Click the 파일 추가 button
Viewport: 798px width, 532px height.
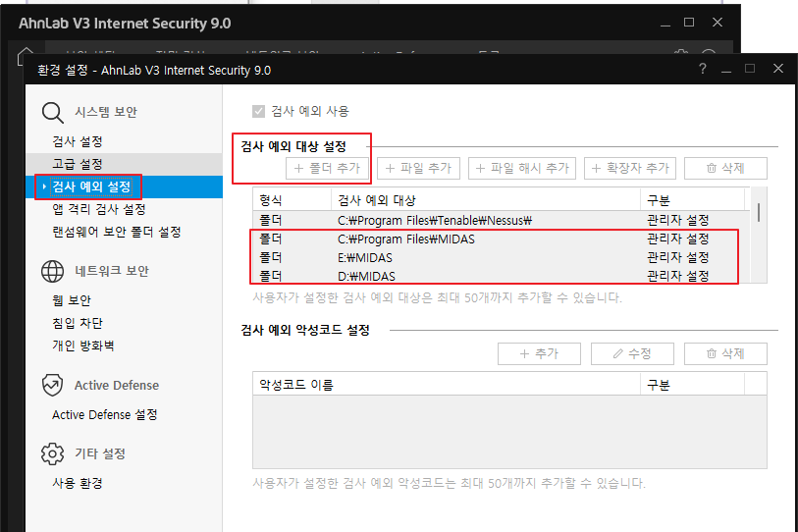point(418,168)
